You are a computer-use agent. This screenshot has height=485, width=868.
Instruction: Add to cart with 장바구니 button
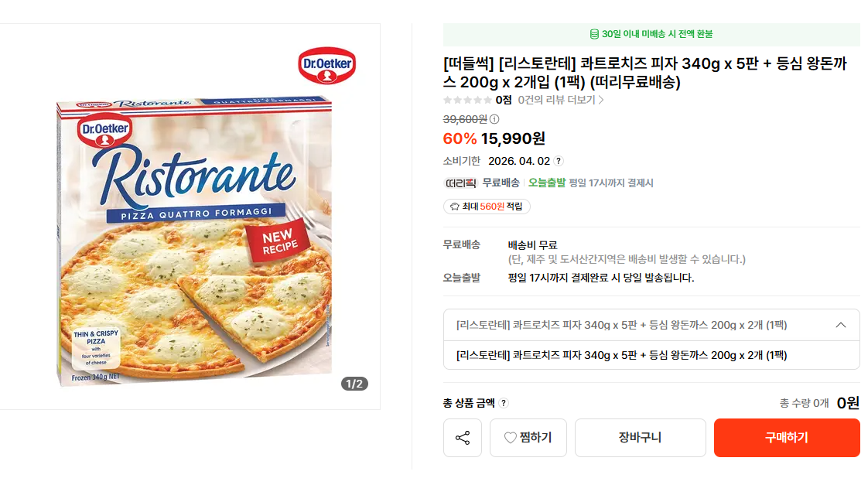pos(640,438)
